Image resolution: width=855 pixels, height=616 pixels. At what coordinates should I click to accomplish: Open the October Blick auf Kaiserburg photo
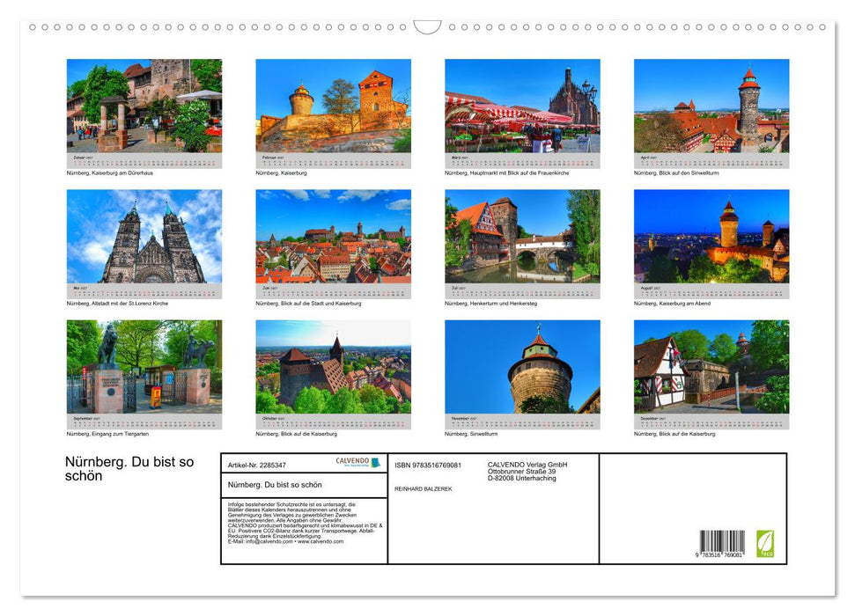coord(333,367)
